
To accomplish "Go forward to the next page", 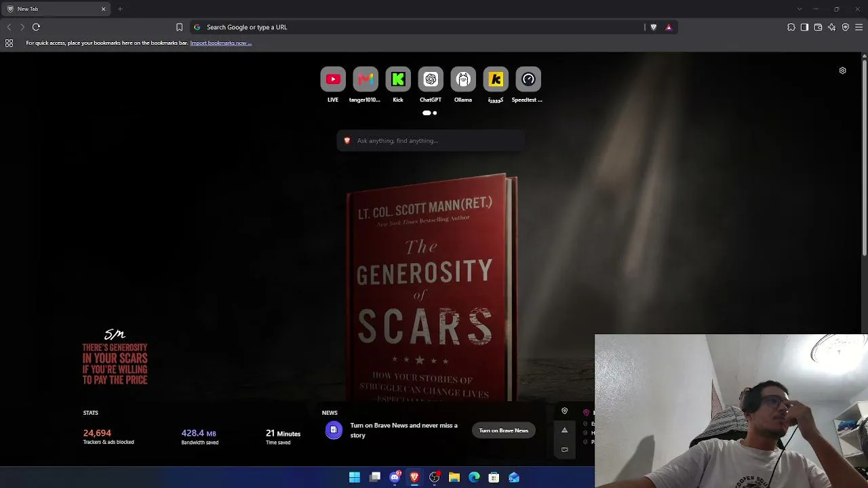I will click(x=22, y=27).
